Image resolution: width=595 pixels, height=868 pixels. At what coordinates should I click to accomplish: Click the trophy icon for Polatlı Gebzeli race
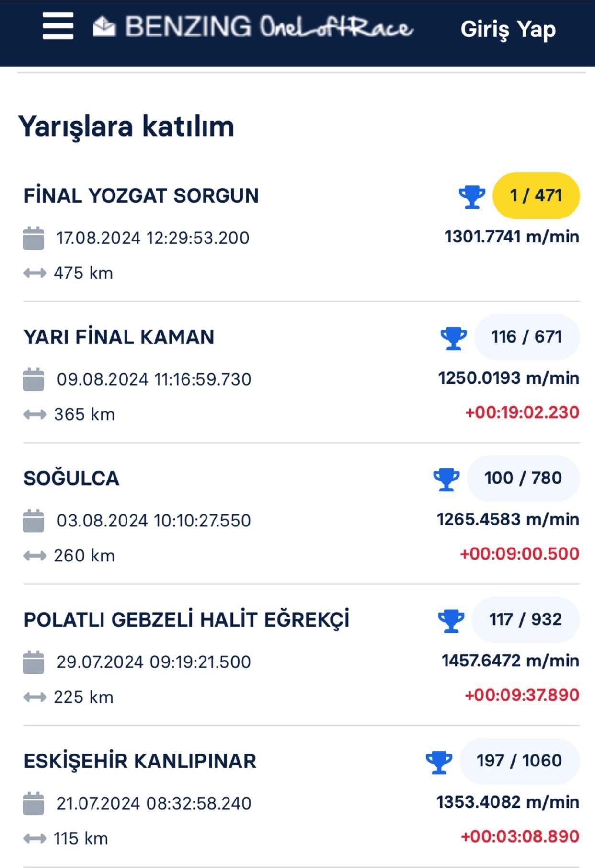[x=451, y=620]
